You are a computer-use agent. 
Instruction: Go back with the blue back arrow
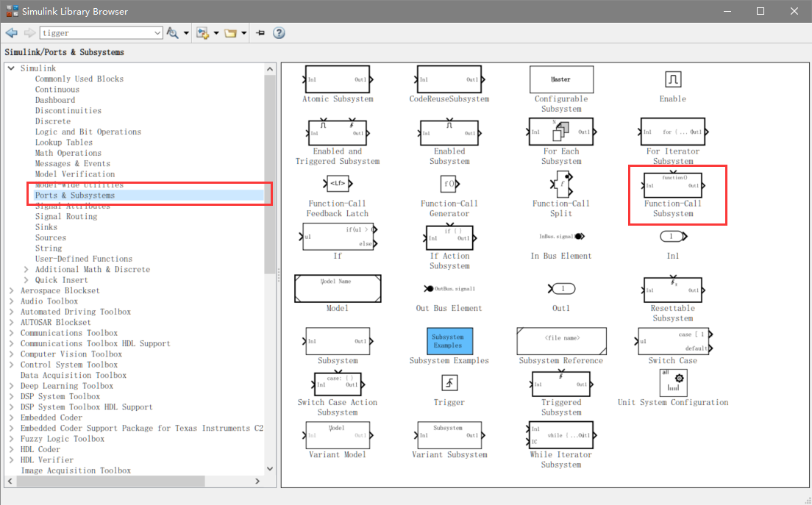pos(11,33)
